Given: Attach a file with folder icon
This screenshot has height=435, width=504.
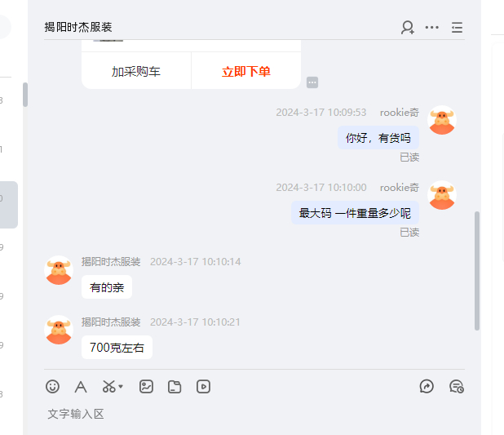Looking at the screenshot, I should 175,387.
